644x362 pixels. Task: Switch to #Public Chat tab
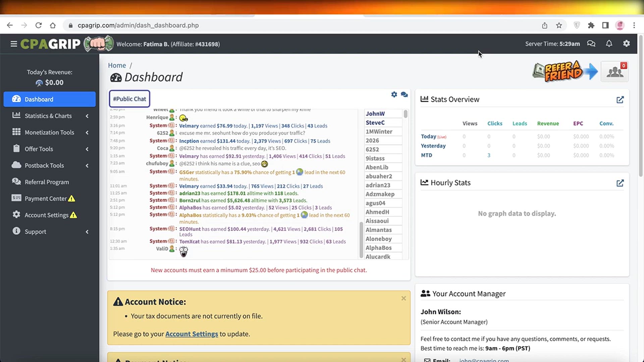pyautogui.click(x=129, y=99)
